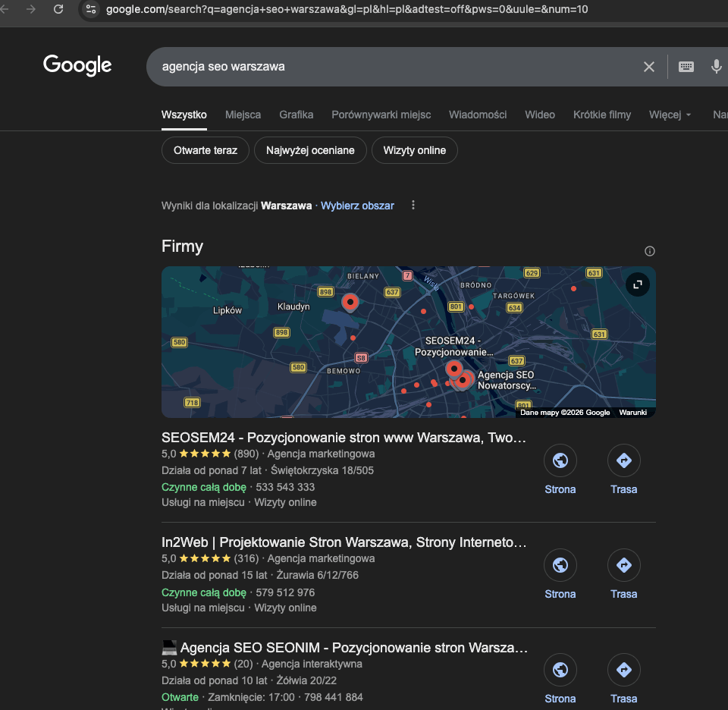Open SEOSEM24 website via Strona globe icon

click(x=560, y=460)
